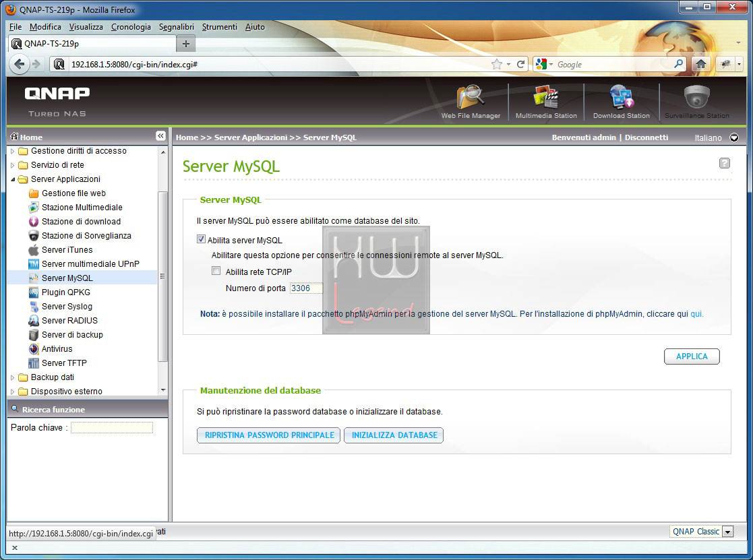Click the Server Syslog icon

click(34, 307)
